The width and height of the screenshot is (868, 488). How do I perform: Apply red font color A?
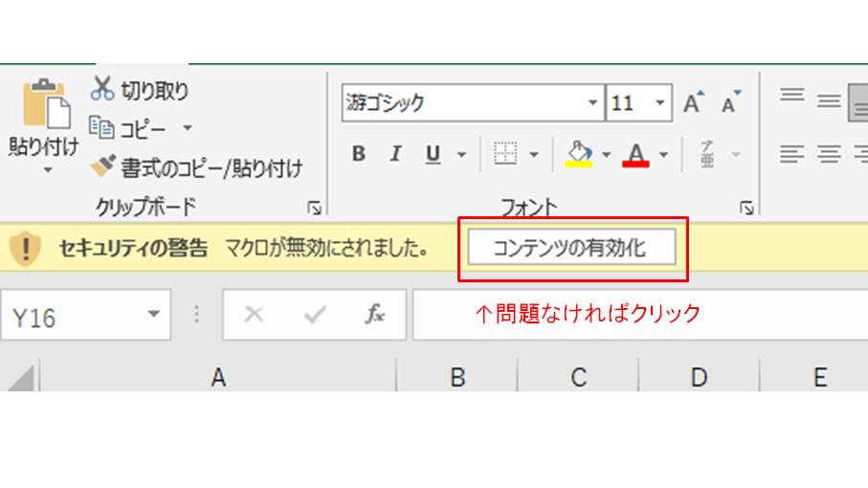[635, 154]
